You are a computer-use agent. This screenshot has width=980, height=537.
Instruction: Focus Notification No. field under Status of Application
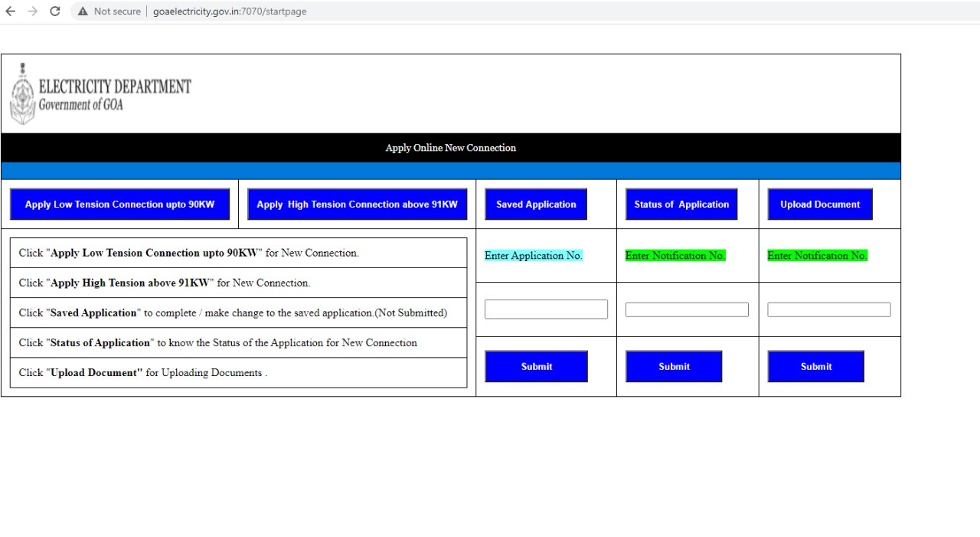pyautogui.click(x=687, y=309)
